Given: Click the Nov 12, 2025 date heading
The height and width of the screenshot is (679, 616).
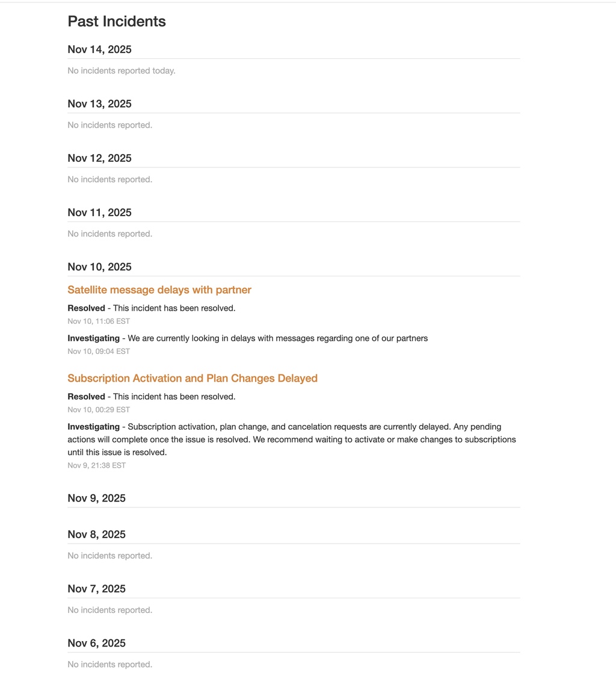Looking at the screenshot, I should (99, 158).
